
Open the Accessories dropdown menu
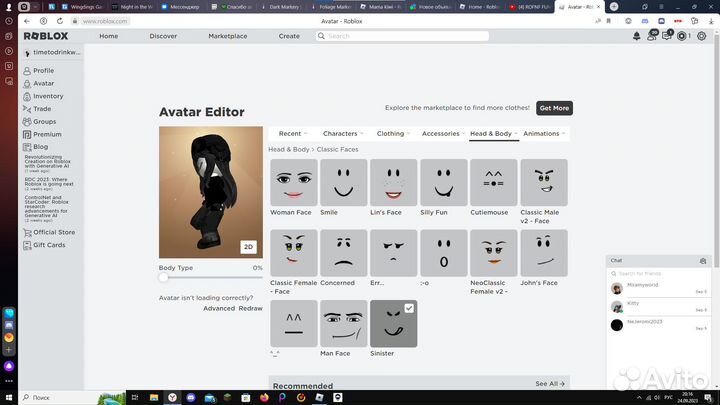(442, 133)
